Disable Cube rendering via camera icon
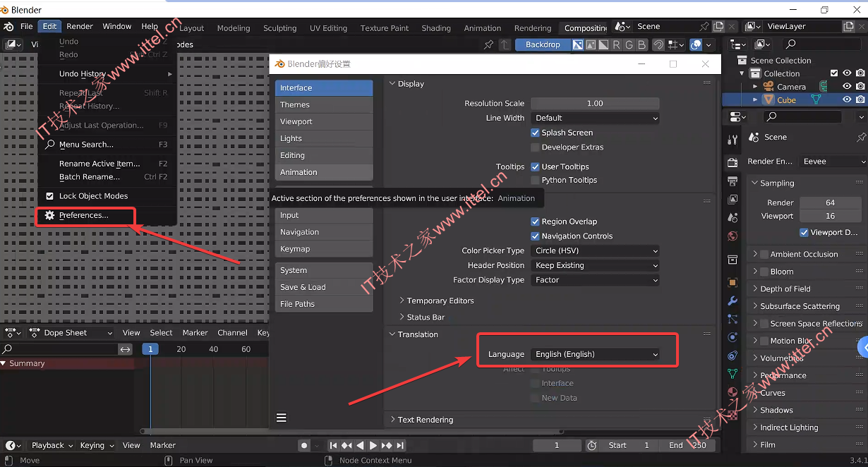This screenshot has height=467, width=868. (860, 100)
